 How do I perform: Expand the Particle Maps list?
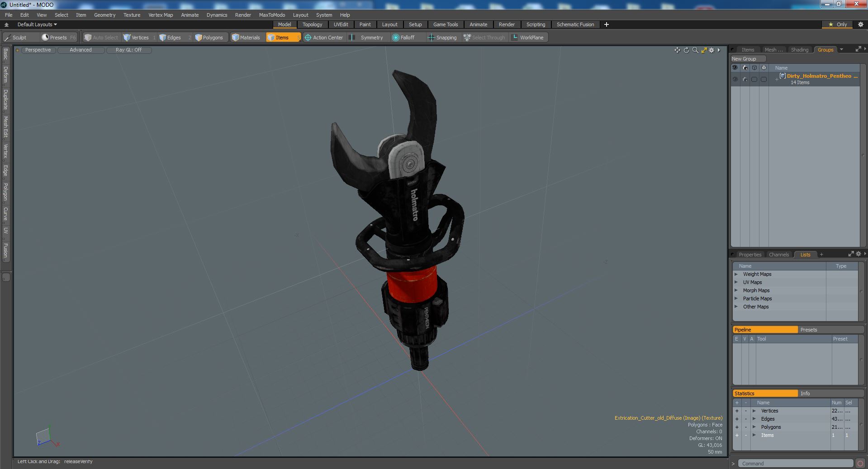click(x=736, y=298)
